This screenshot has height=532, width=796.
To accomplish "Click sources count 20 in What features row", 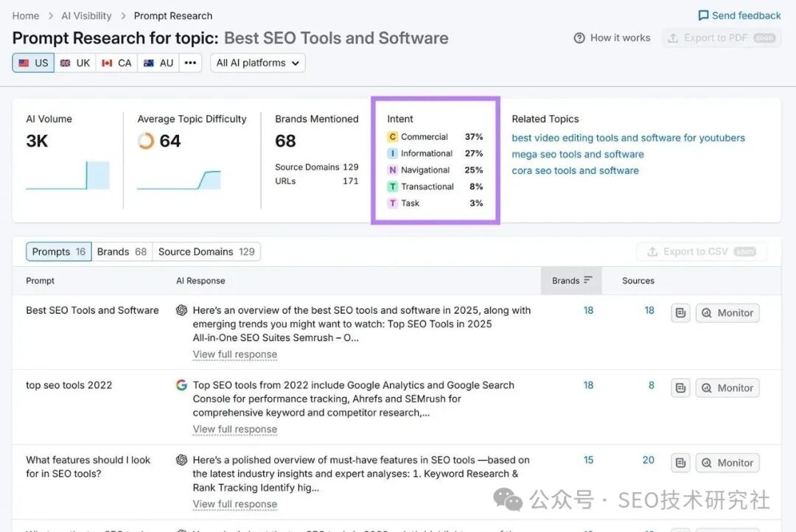I will coord(649,460).
